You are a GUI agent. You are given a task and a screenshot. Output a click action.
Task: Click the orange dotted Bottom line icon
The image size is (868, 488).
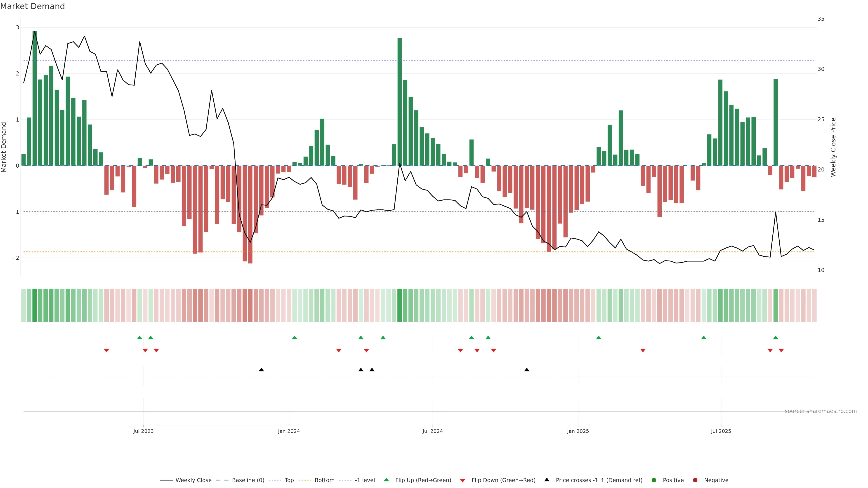[x=305, y=480]
